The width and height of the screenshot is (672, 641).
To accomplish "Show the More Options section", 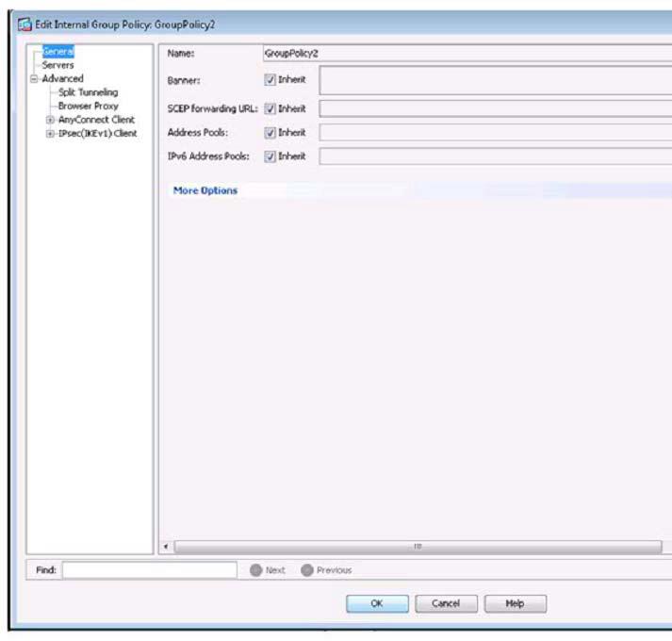I will (205, 190).
